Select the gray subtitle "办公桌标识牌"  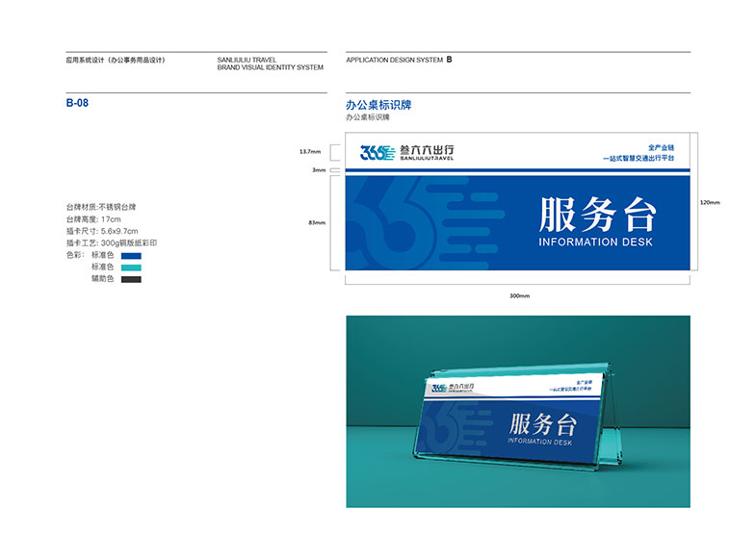point(368,117)
